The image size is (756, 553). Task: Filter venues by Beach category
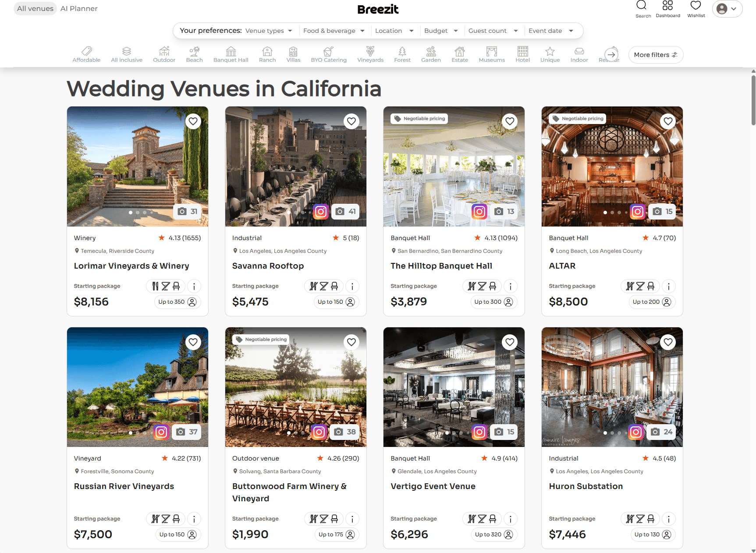point(194,54)
